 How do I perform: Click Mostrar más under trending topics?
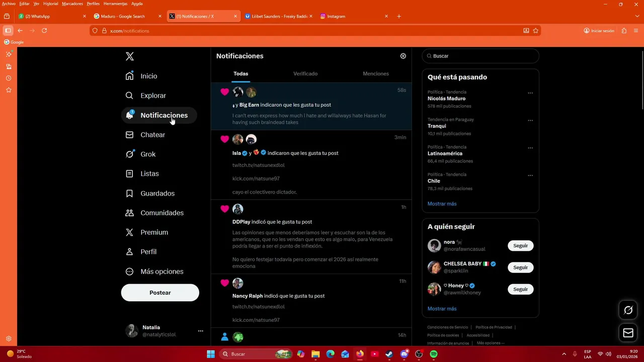click(442, 204)
